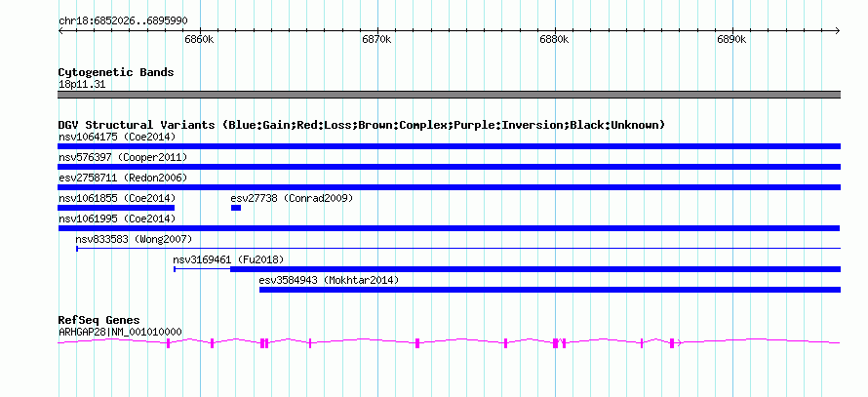Select the RefSeq Genes track title

click(x=99, y=321)
